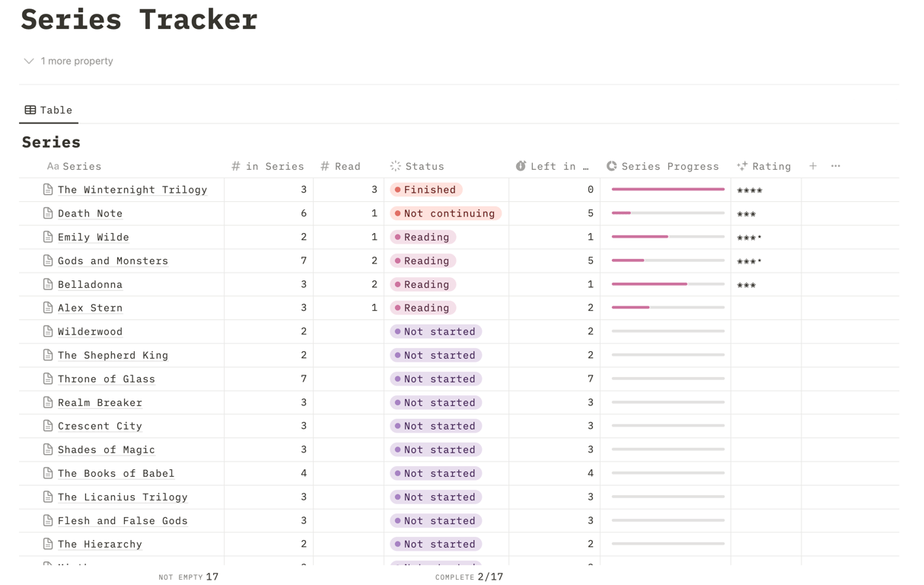Switch to the Table view tab
924x585 pixels.
pyautogui.click(x=49, y=110)
